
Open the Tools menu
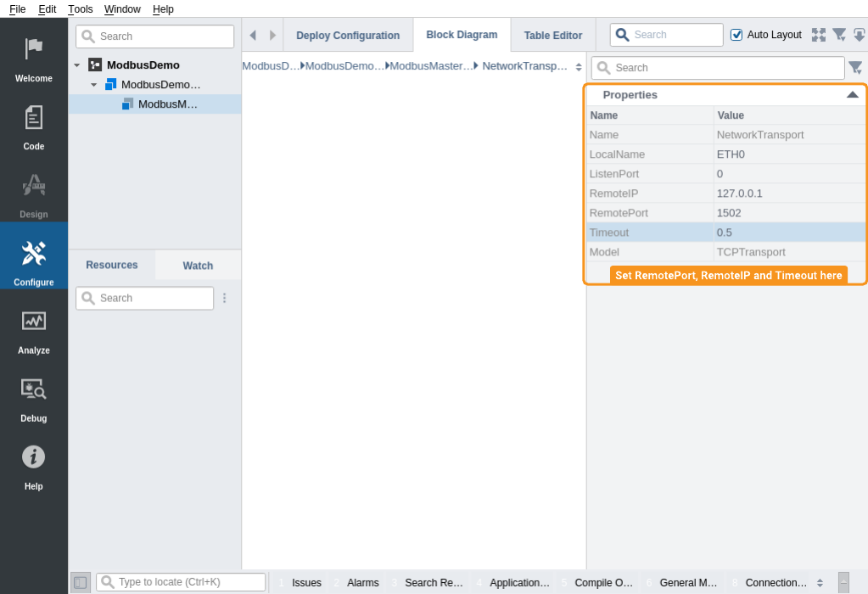81,8
